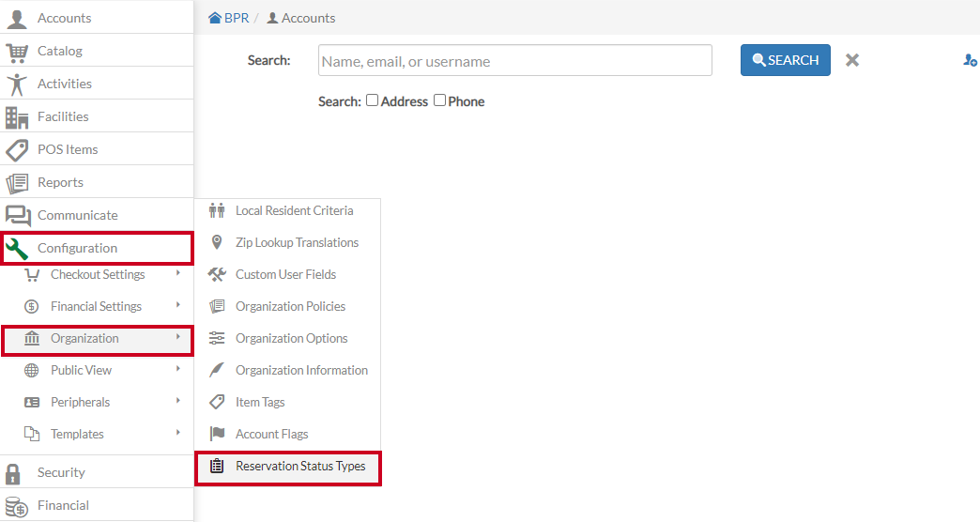980x522 pixels.
Task: Click the Local Resident Criteria people icon
Action: [x=217, y=210]
